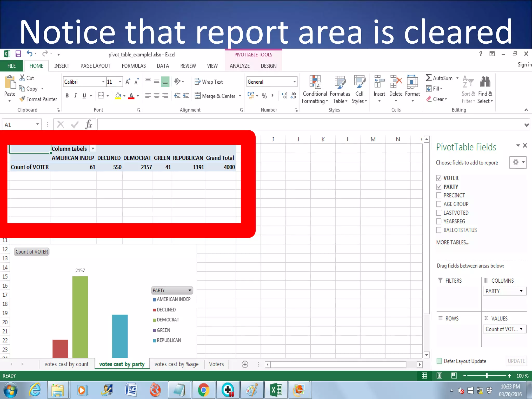Increase font size with the large A icon
Image resolution: width=532 pixels, height=399 pixels.
pyautogui.click(x=128, y=82)
